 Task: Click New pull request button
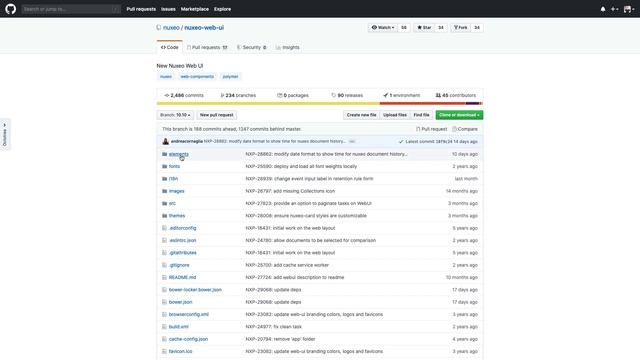[x=216, y=115]
